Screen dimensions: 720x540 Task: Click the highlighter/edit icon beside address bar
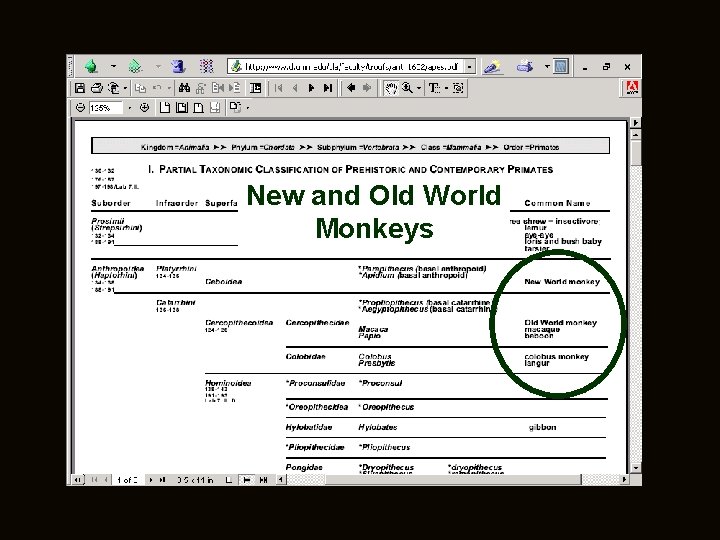click(x=492, y=67)
